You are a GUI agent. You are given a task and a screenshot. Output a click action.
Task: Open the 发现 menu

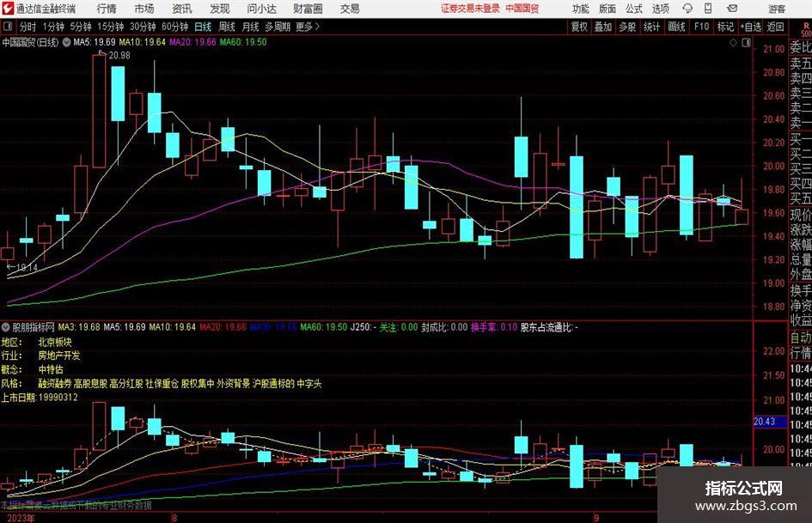click(220, 9)
